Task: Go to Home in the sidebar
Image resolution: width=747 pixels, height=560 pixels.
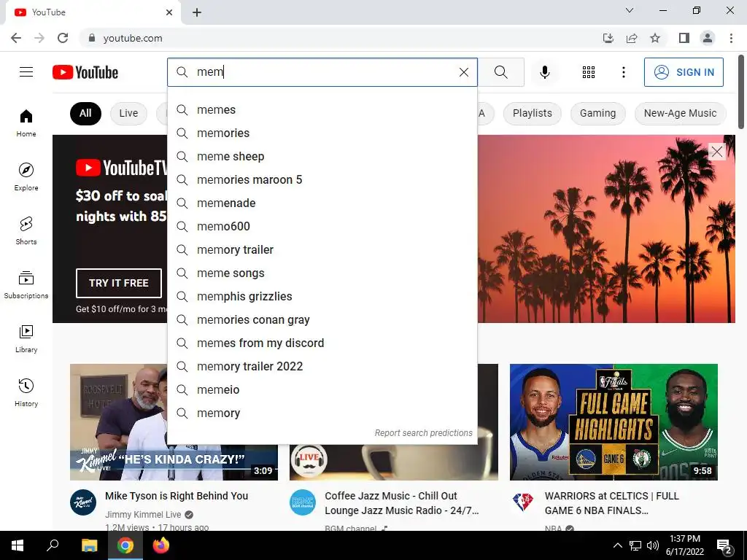Action: tap(26, 122)
